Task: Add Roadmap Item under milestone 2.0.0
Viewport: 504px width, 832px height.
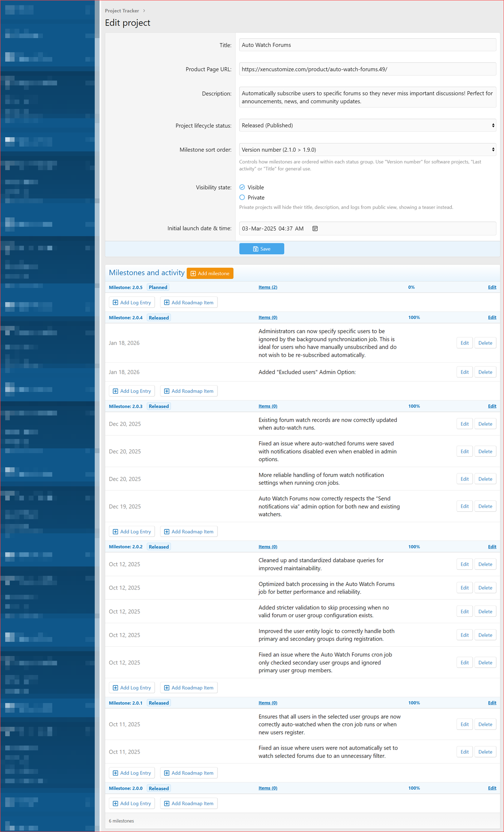Action: coord(189,804)
